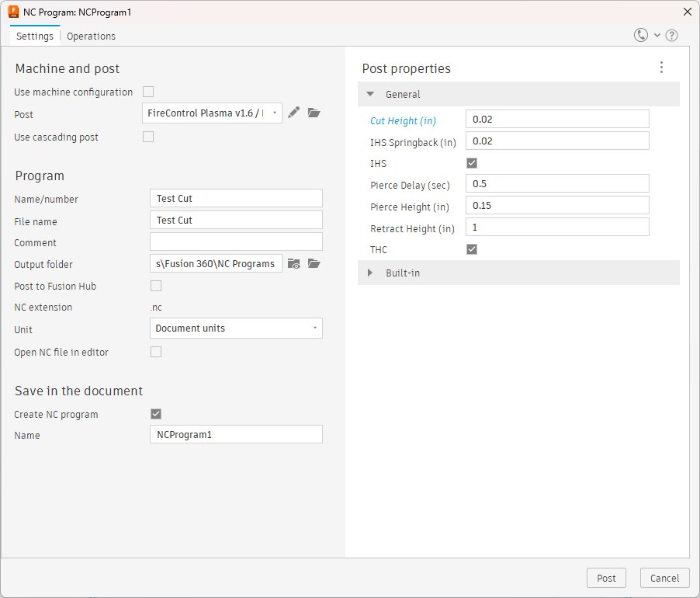
Task: Open Post properties three-dot menu
Action: (661, 68)
